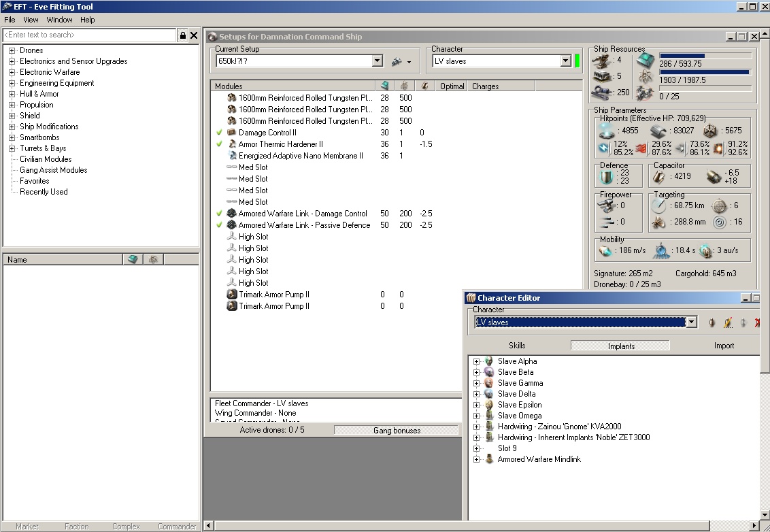Click the powergrid column header icon in Modules
770x532 pixels.
(405, 86)
